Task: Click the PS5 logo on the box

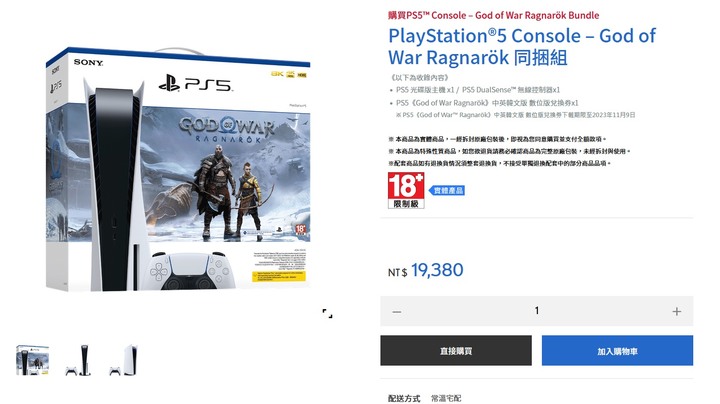Action: click(196, 83)
